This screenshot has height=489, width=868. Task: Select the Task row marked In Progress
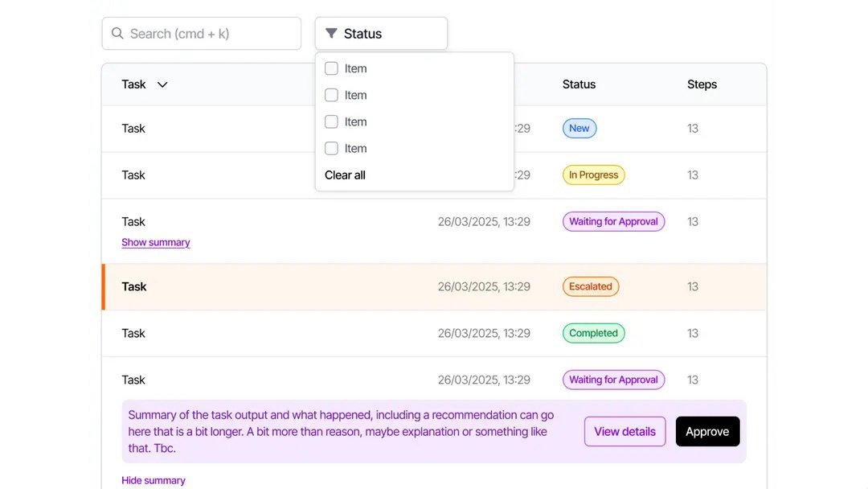(x=435, y=175)
